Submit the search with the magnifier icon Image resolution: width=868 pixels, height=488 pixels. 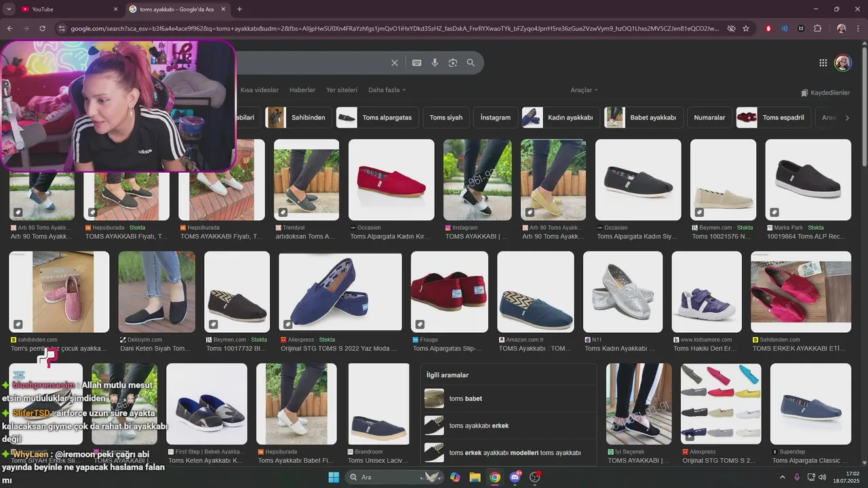[x=471, y=63]
